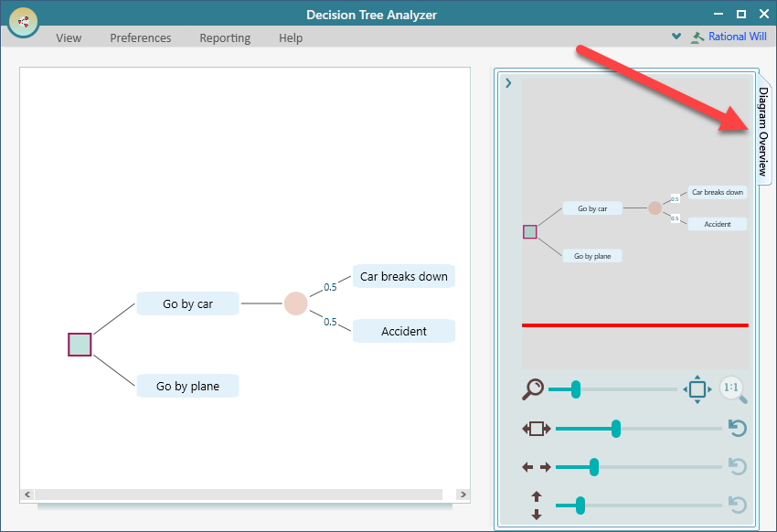Open the Reporting menu

click(224, 37)
